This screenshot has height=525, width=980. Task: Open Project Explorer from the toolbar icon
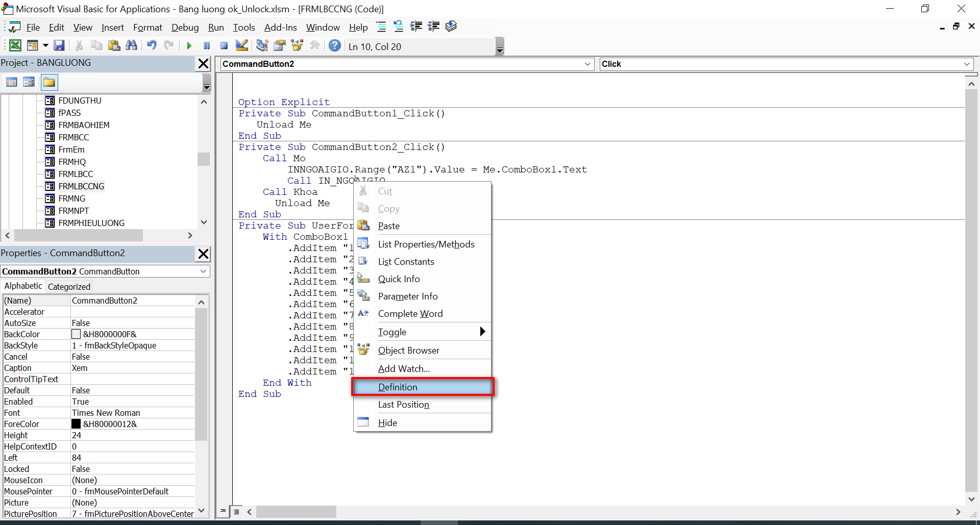point(262,46)
